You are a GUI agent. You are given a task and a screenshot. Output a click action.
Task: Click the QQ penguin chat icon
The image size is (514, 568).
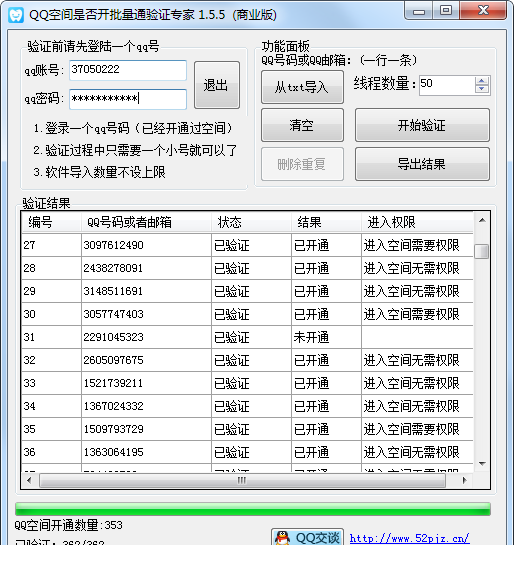(x=282, y=538)
